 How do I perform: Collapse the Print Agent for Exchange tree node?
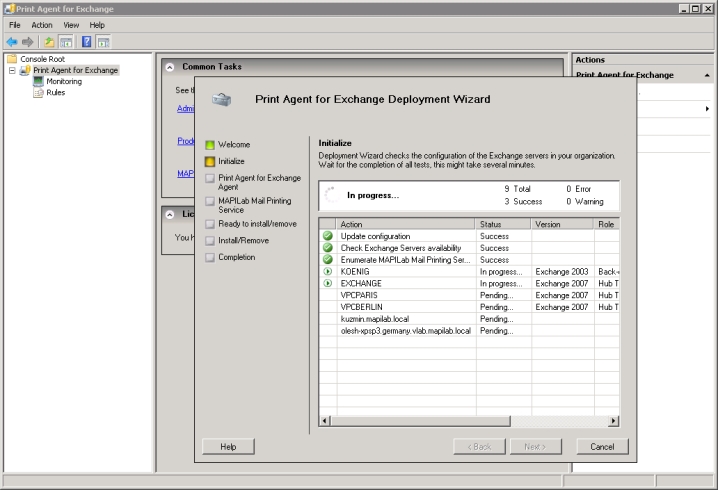tap(12, 70)
